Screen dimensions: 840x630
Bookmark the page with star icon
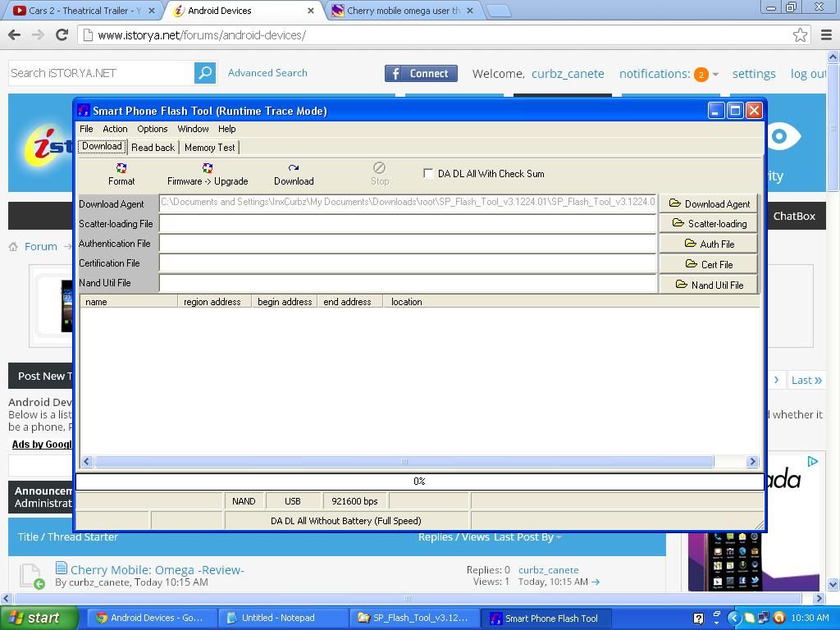click(800, 35)
